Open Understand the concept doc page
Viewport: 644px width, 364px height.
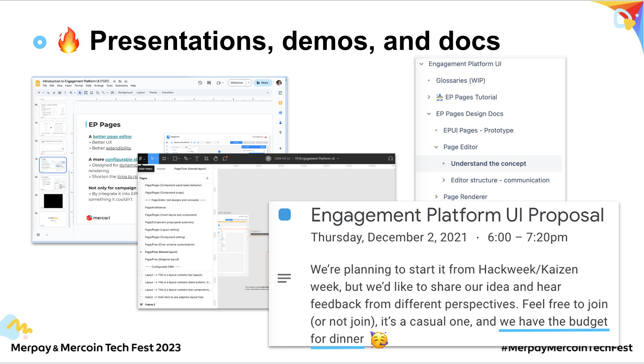pos(488,164)
